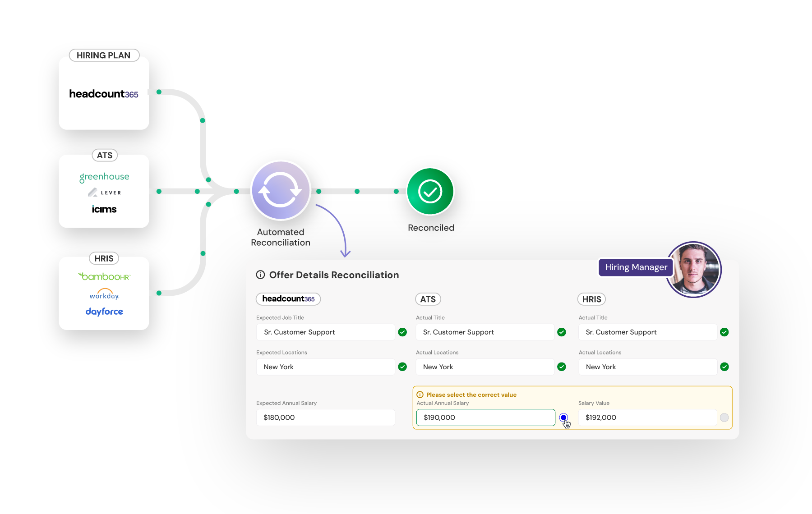The width and height of the screenshot is (812, 514).
Task: Click the Expected Job Title input field
Action: (326, 332)
